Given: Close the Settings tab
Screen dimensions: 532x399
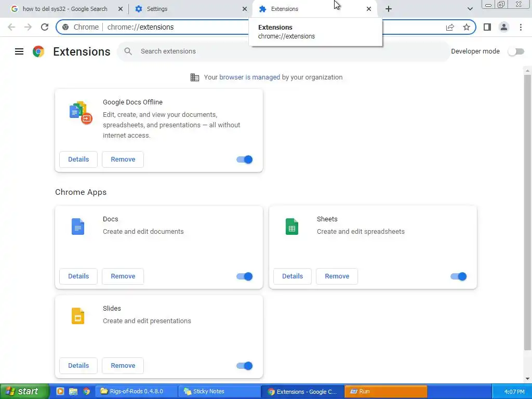Looking at the screenshot, I should pos(245,9).
